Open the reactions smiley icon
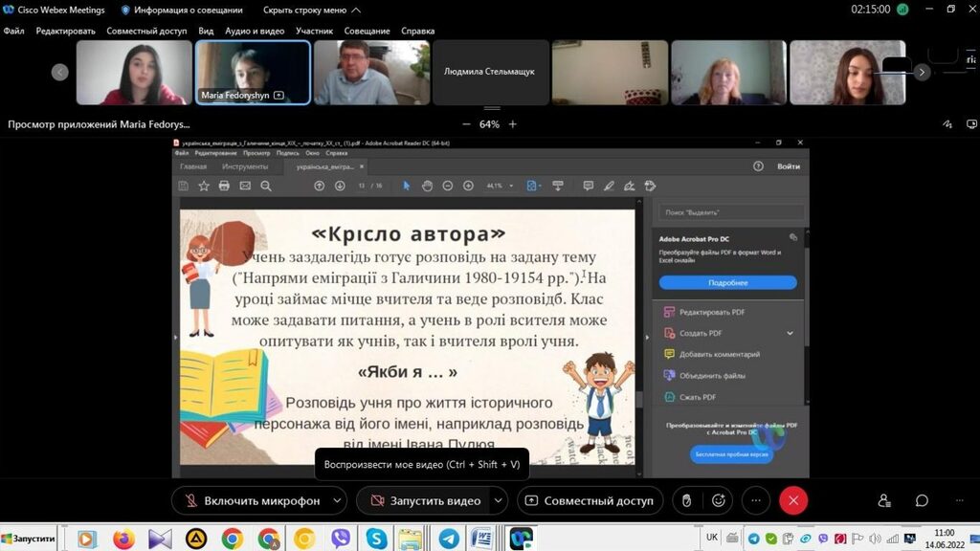Screen dimensions: 980x551 (718, 500)
